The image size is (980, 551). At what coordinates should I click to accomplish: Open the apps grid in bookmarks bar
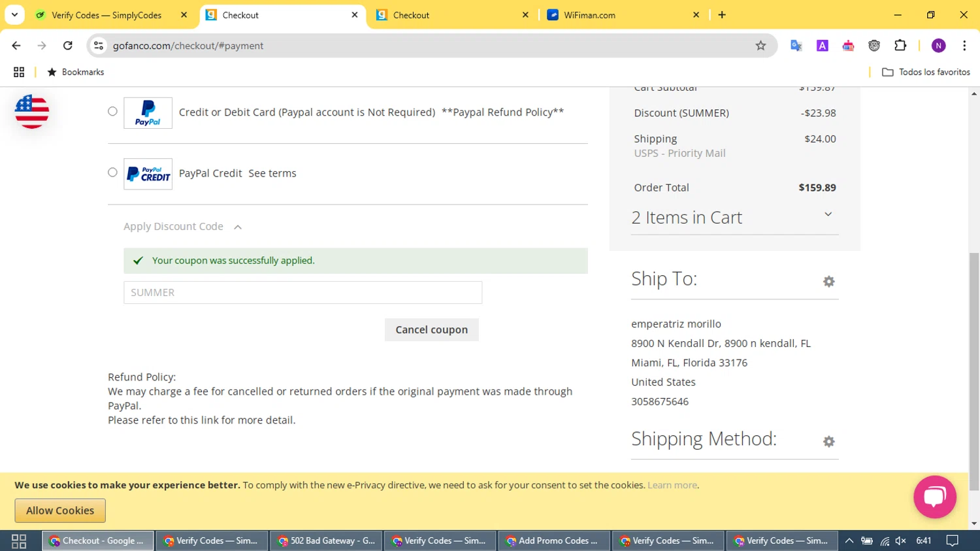(19, 72)
